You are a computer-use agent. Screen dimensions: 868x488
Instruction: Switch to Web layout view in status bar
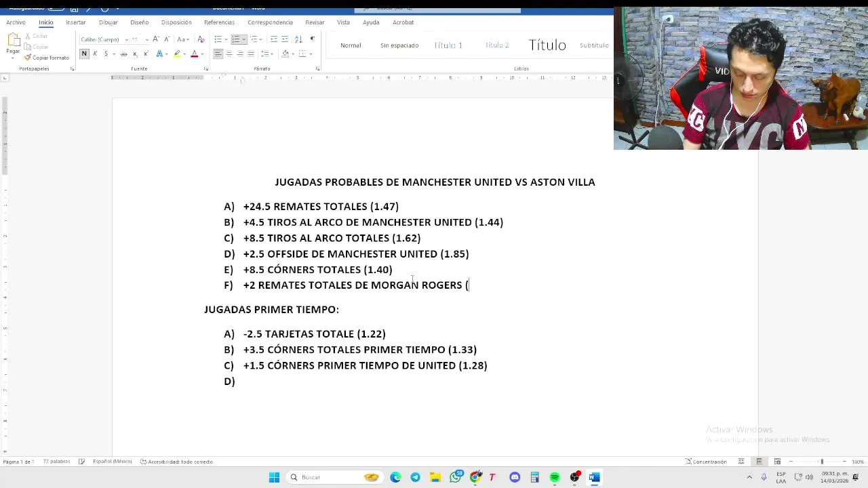(x=777, y=462)
